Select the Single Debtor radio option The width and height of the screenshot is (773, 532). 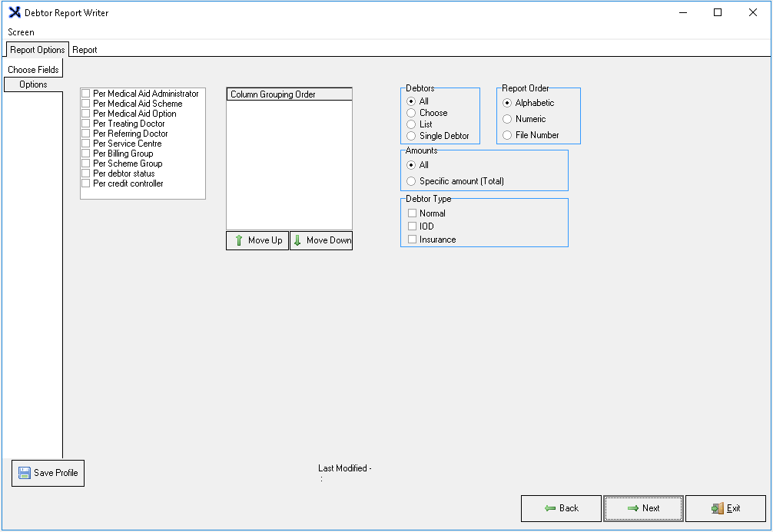[x=411, y=136]
